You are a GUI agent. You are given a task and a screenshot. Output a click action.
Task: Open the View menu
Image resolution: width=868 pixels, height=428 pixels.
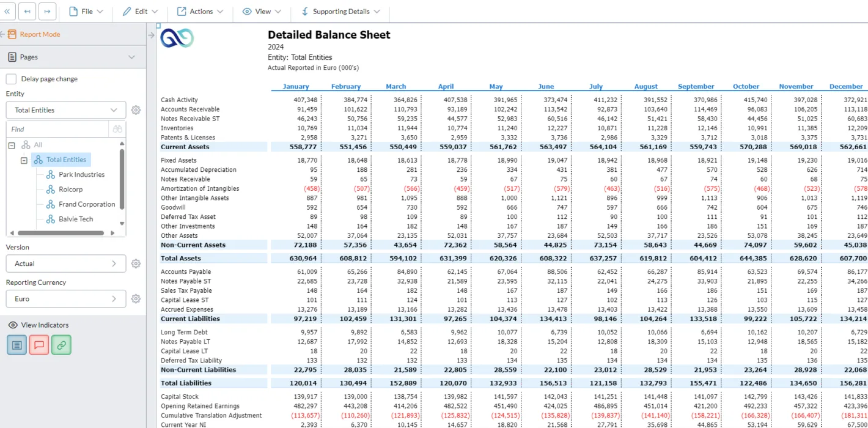pos(262,11)
